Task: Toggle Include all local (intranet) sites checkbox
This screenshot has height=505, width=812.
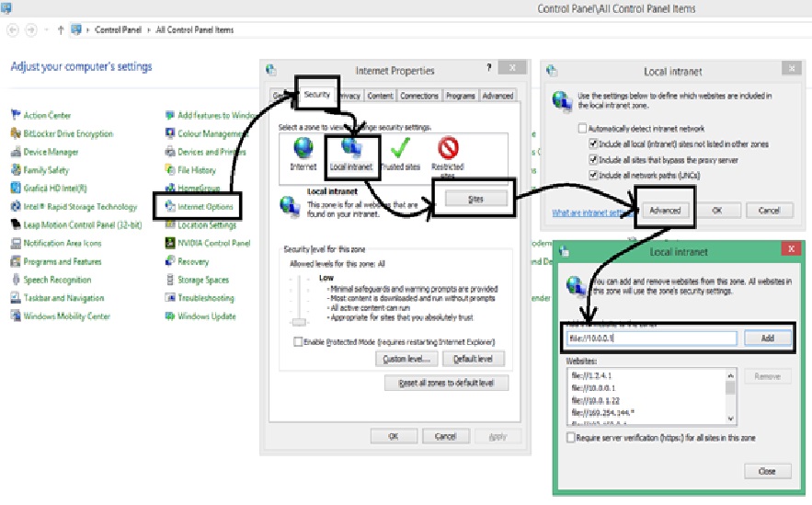Action: pyautogui.click(x=593, y=143)
